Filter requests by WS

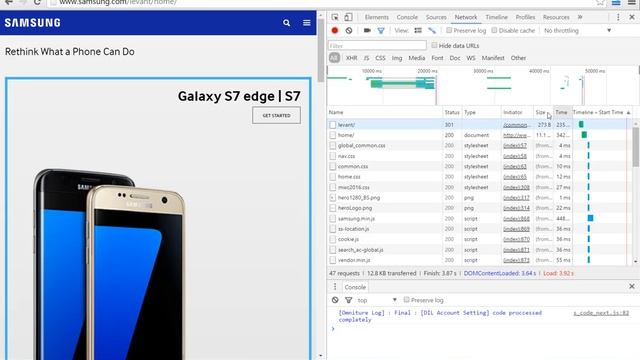pyautogui.click(x=471, y=58)
